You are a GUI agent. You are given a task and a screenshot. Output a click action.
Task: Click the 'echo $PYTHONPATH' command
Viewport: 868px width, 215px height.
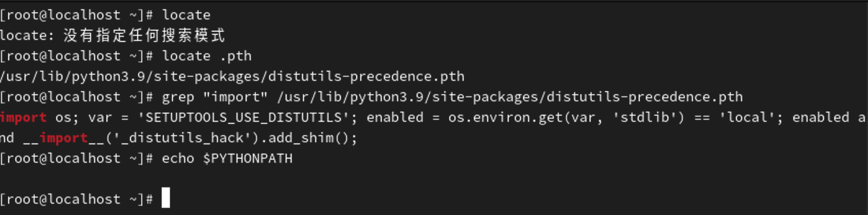coord(227,158)
